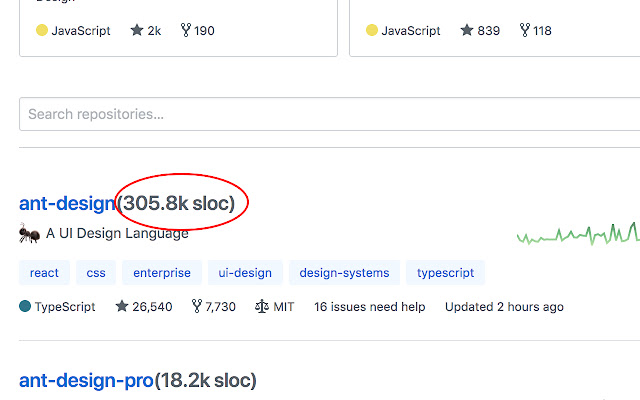Screen dimensions: 640x400
Task: Open ant-design stargazers showing 26,540
Action: 144,307
